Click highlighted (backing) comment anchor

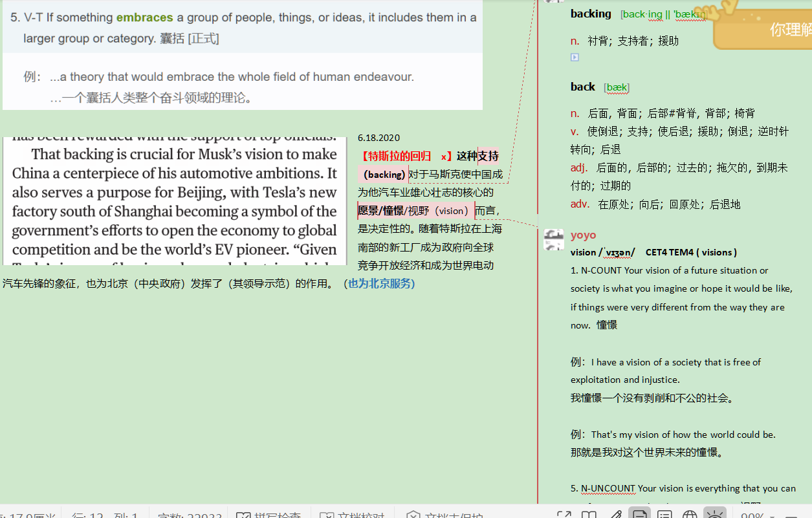coord(384,174)
